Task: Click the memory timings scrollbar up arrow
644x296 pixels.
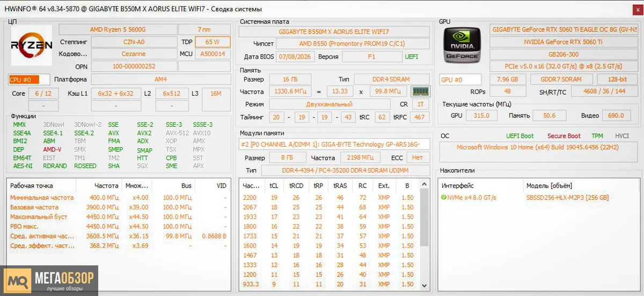Action: pyautogui.click(x=425, y=185)
